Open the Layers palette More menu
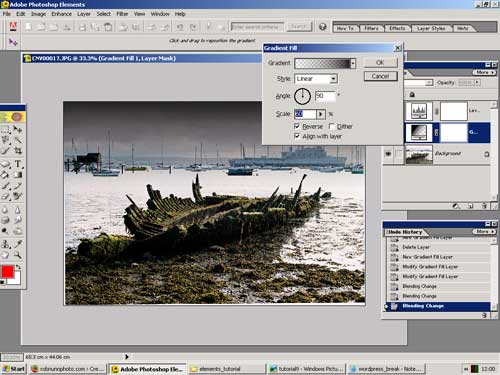This screenshot has height=375, width=500. [x=484, y=72]
